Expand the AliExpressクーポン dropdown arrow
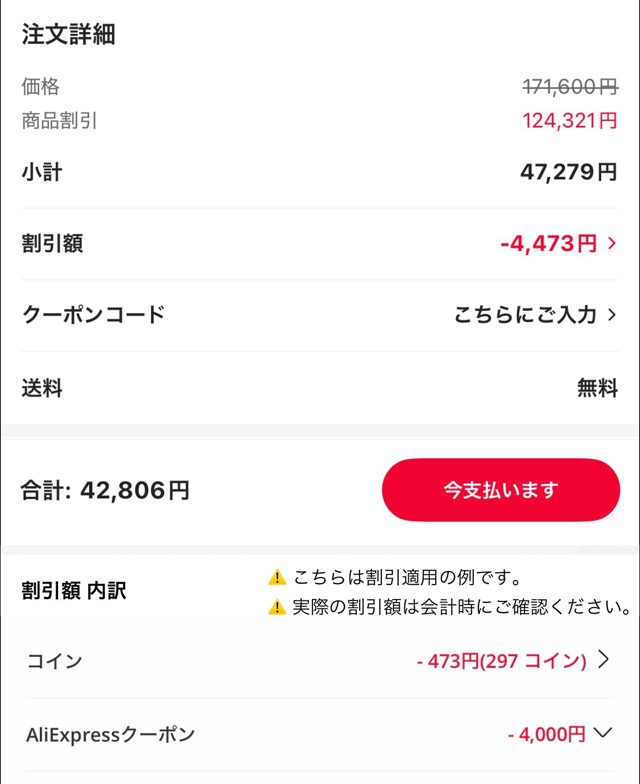Viewport: 640px width, 784px height. 603,733
